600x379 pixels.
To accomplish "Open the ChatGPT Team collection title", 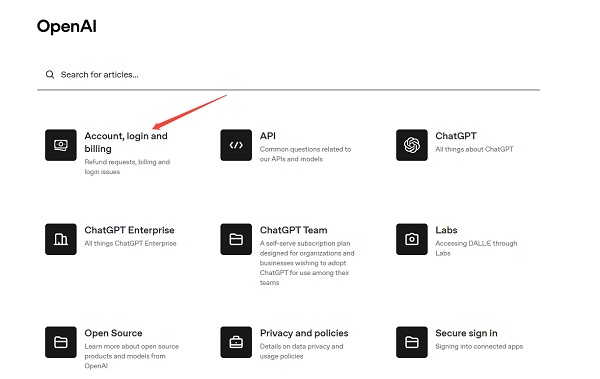I will point(293,230).
